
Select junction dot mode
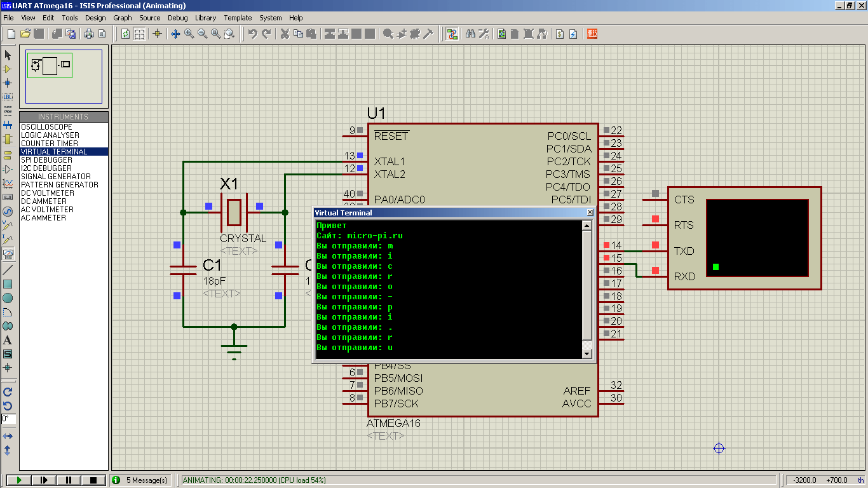click(x=8, y=83)
